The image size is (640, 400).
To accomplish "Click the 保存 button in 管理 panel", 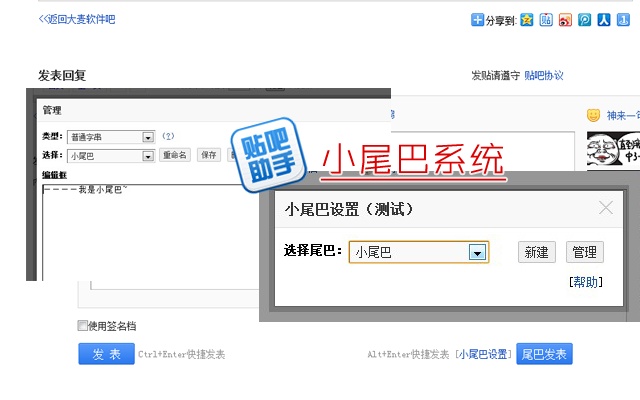I will point(208,155).
